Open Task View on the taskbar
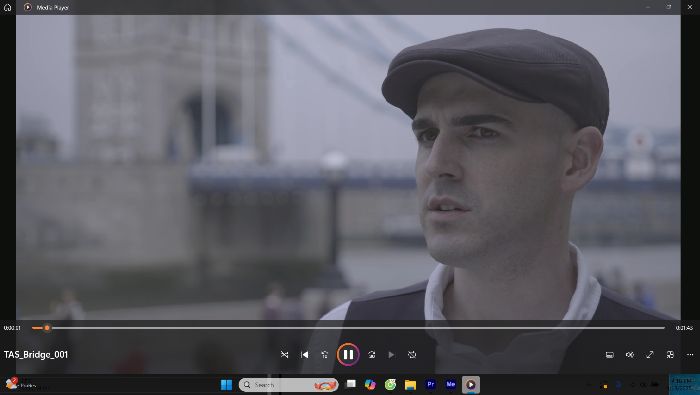700x395 pixels. [351, 384]
